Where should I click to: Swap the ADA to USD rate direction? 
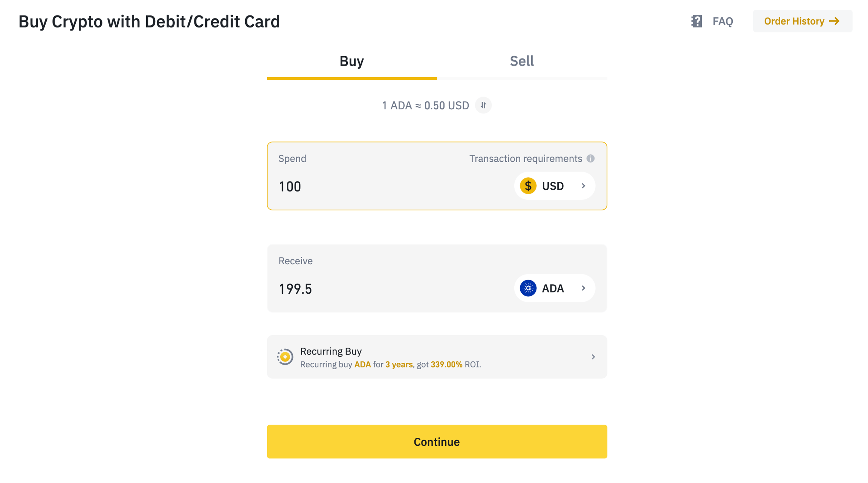coord(483,105)
